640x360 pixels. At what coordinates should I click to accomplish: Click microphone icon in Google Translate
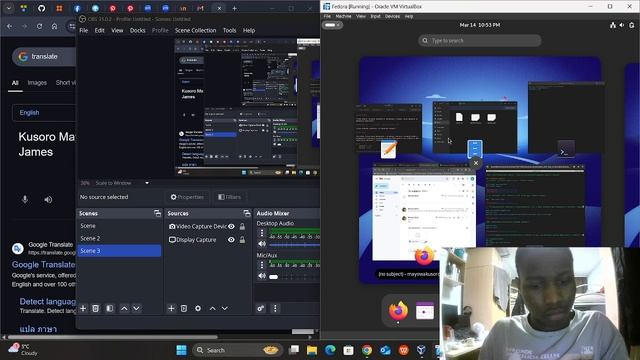click(25, 200)
